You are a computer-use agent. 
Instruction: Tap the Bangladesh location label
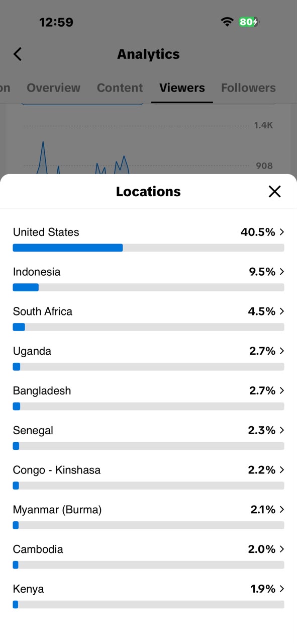42,391
